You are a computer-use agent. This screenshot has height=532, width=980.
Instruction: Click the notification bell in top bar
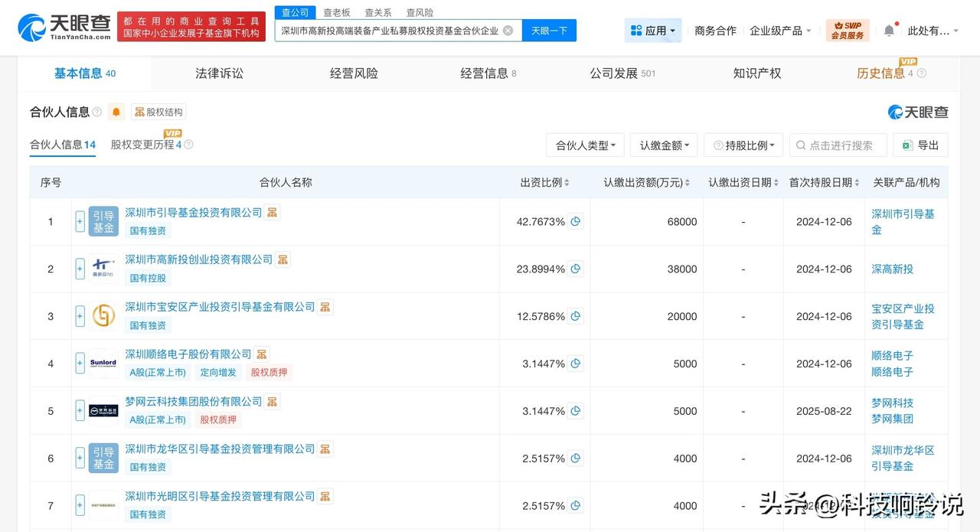coord(889,31)
